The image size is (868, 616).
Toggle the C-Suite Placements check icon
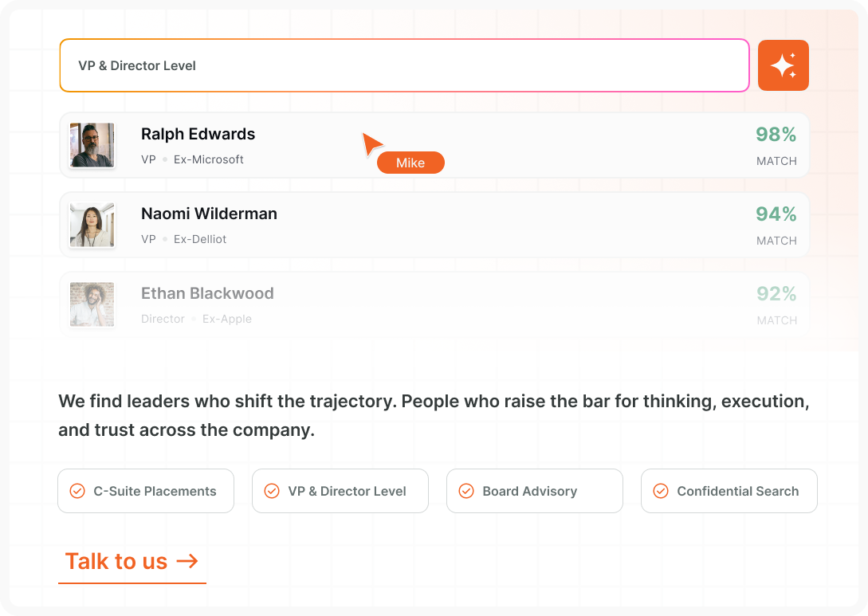pos(77,491)
